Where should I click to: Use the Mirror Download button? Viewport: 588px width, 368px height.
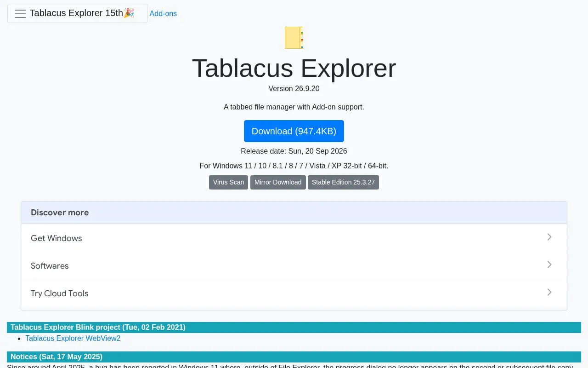coord(278,182)
